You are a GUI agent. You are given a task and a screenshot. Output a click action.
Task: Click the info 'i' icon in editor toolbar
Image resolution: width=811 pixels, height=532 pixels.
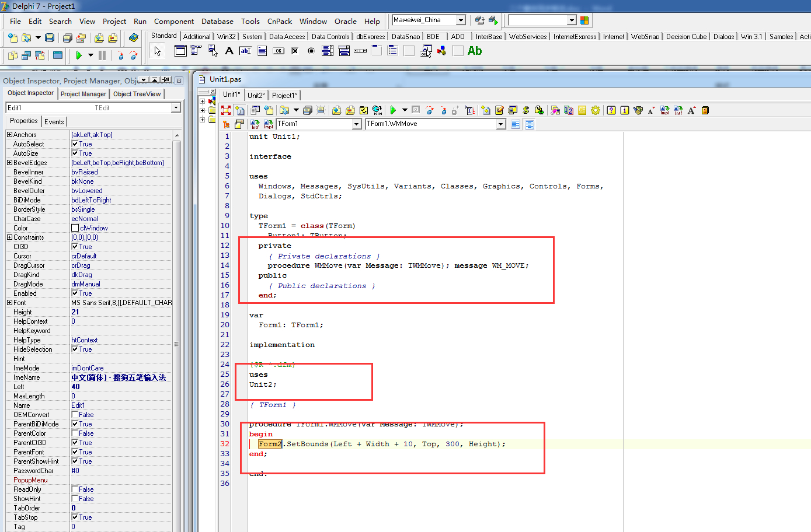pos(625,110)
